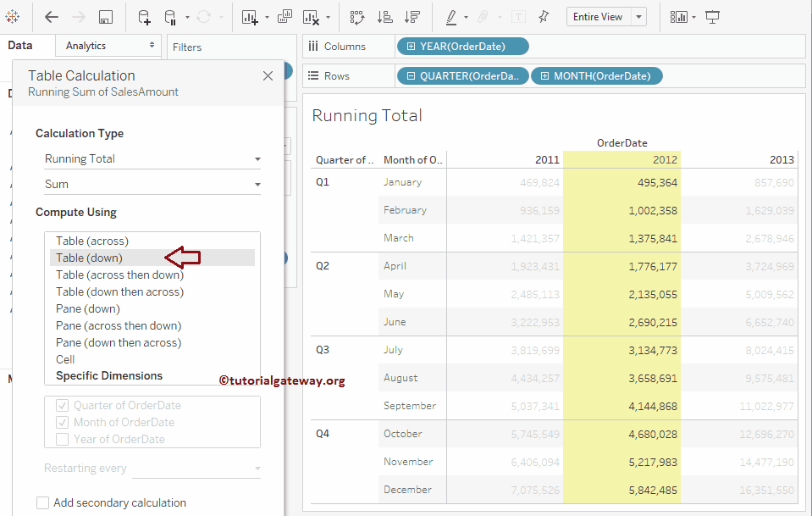812x516 pixels.
Task: Select Specific Dimensions in Compute Using
Action: [109, 375]
